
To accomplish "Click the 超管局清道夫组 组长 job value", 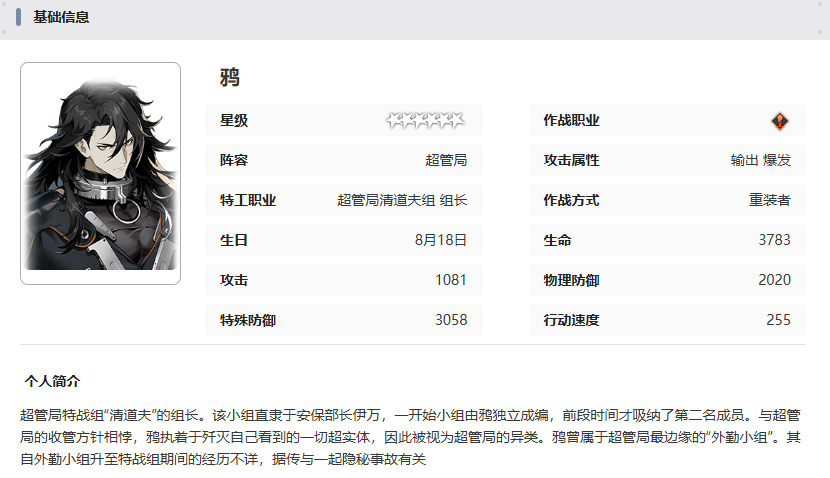I will 402,200.
